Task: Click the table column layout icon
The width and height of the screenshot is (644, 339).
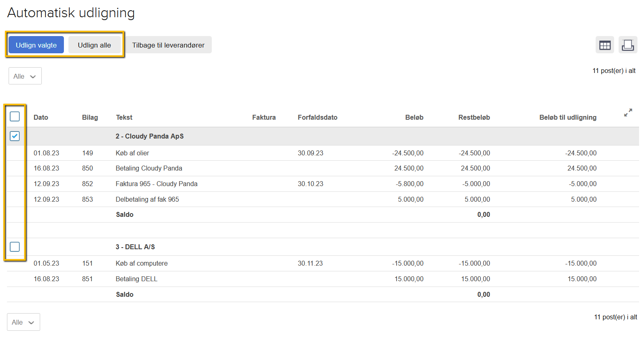Action: (x=605, y=45)
